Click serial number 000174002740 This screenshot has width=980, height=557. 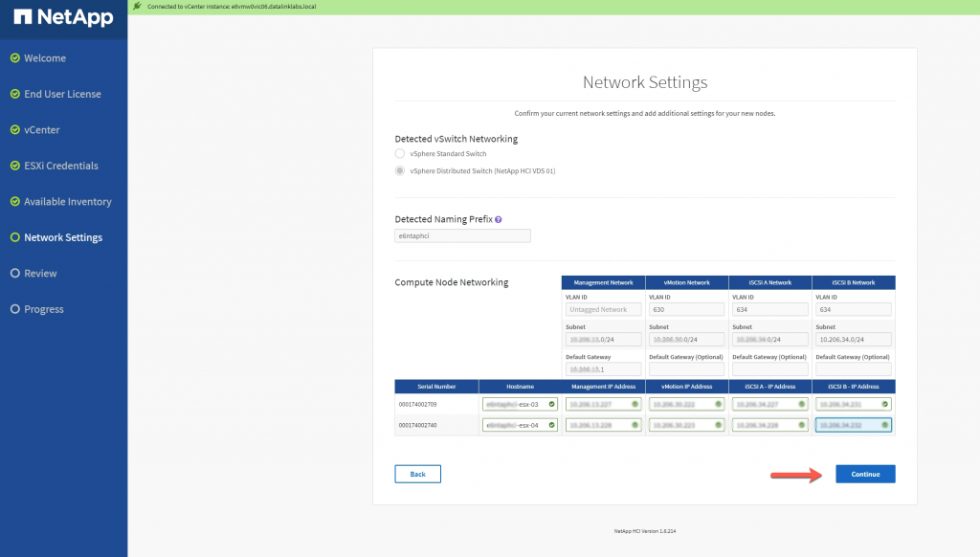418,425
